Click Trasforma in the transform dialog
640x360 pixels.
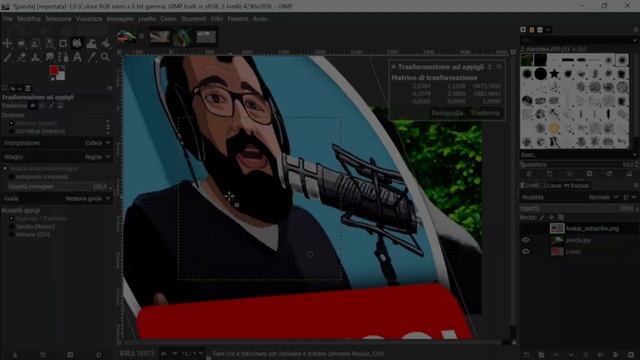click(x=485, y=113)
